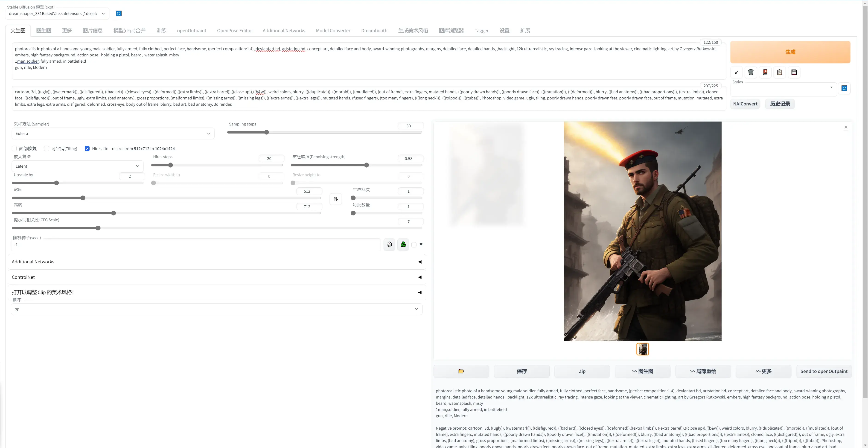868x448 pixels.
Task: Click the arrow icon to read last parameters
Action: [x=737, y=72]
